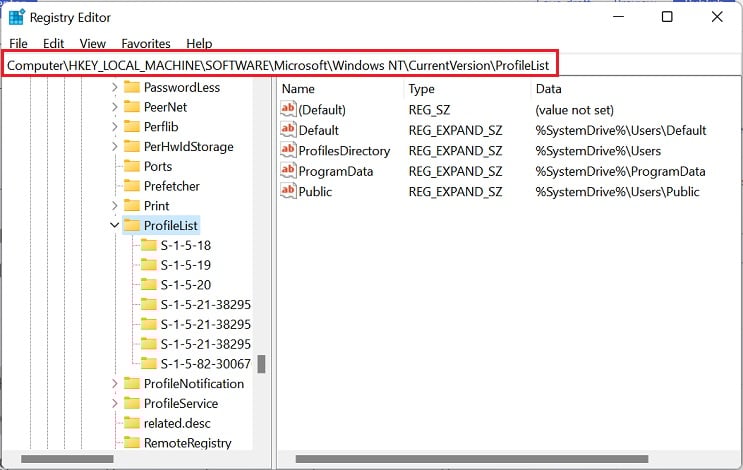Select the S-1-5-19 folder icon
Viewport: 743px width, 470px height.
[x=149, y=264]
